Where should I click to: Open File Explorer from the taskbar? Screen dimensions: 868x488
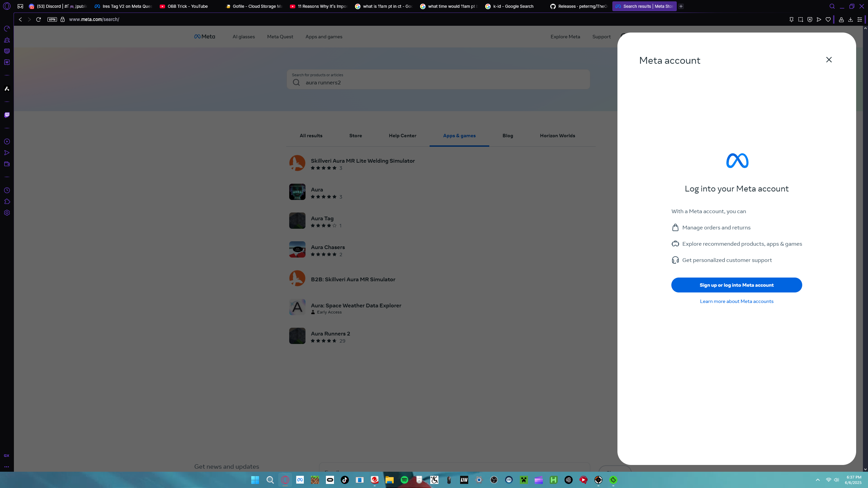click(x=389, y=480)
